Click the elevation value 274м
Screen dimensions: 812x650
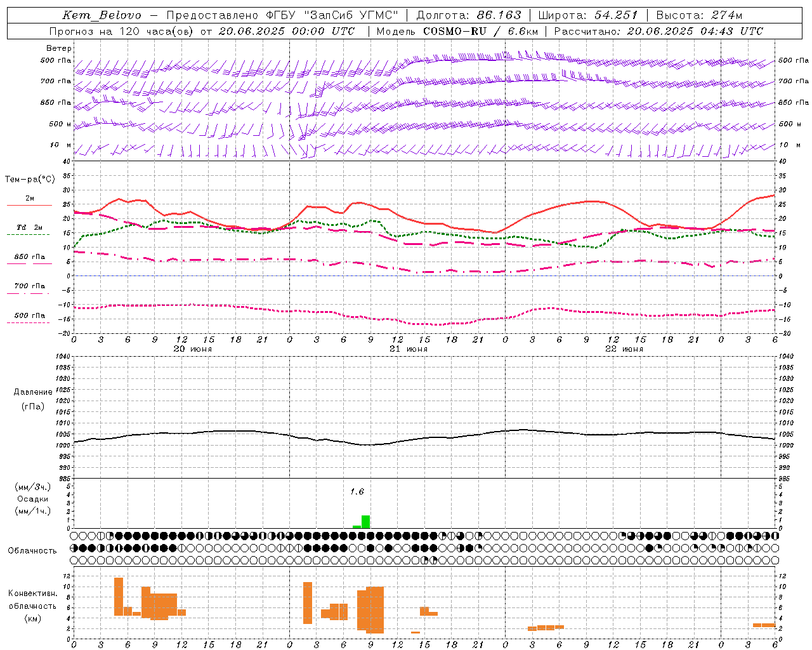pyautogui.click(x=726, y=15)
